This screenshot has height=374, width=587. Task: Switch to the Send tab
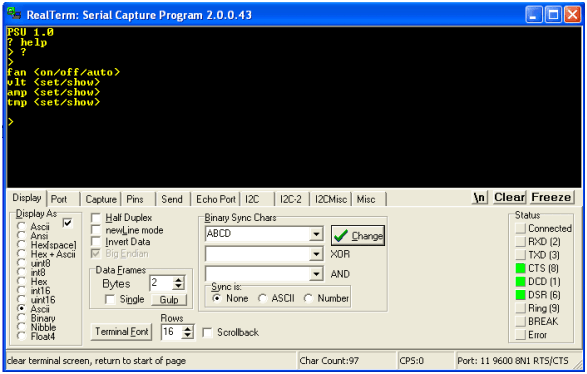point(173,199)
